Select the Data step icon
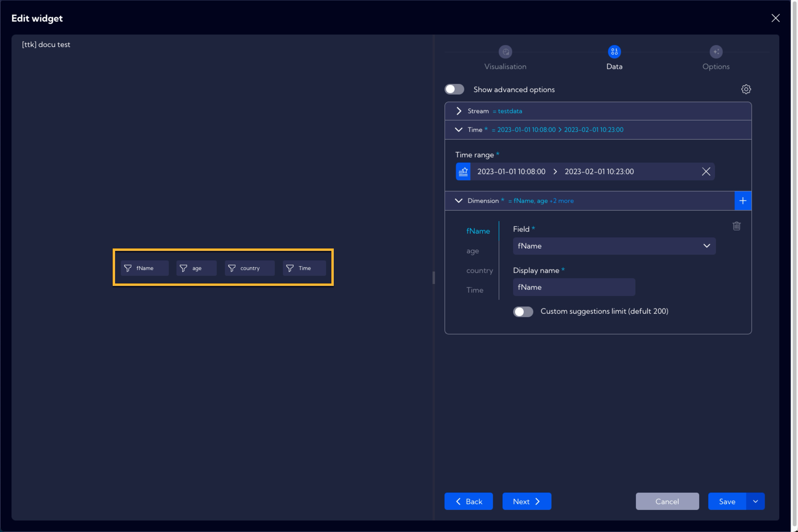This screenshot has height=532, width=798. coord(614,52)
